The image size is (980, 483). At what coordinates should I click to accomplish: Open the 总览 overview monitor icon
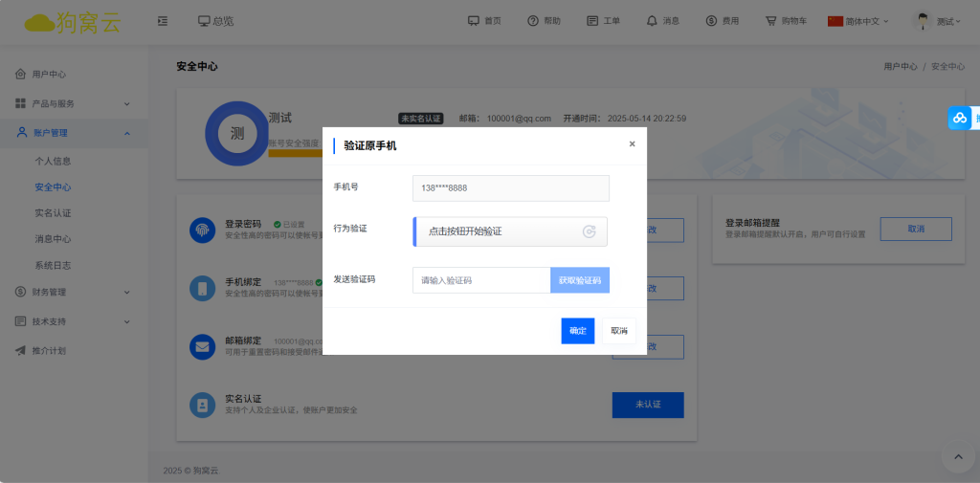click(204, 21)
